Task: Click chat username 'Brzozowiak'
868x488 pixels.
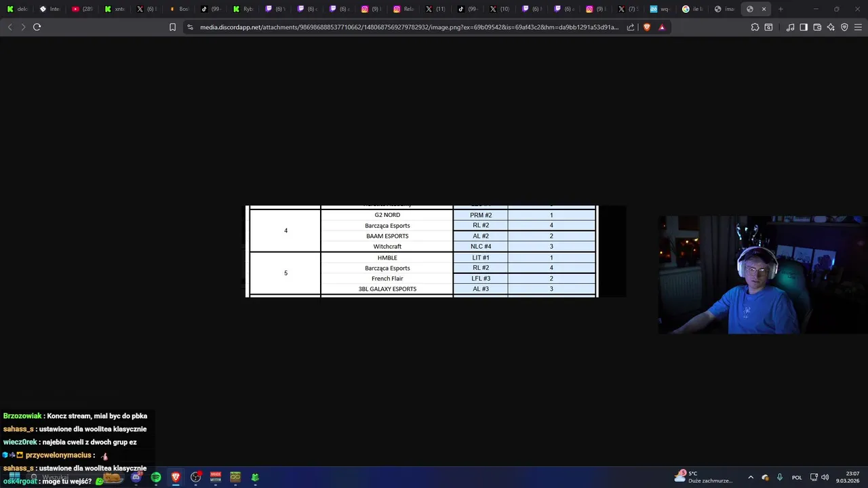Action: [x=22, y=416]
